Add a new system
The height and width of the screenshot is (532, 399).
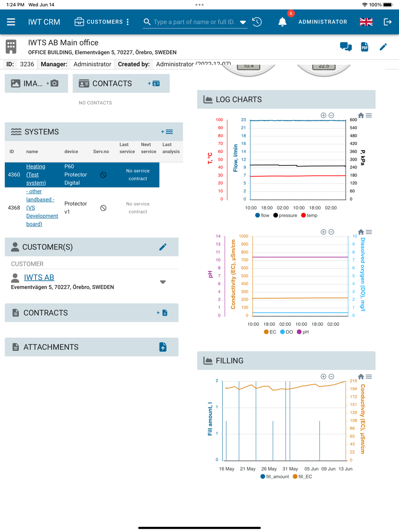click(x=167, y=132)
